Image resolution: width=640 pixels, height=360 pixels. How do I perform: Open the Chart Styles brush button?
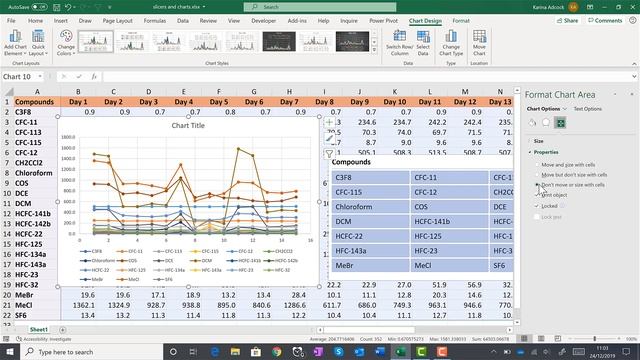tap(329, 138)
